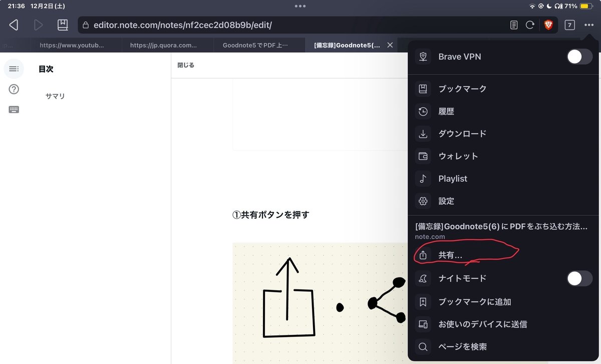
Task: Navigate back with the back arrow
Action: 13,25
